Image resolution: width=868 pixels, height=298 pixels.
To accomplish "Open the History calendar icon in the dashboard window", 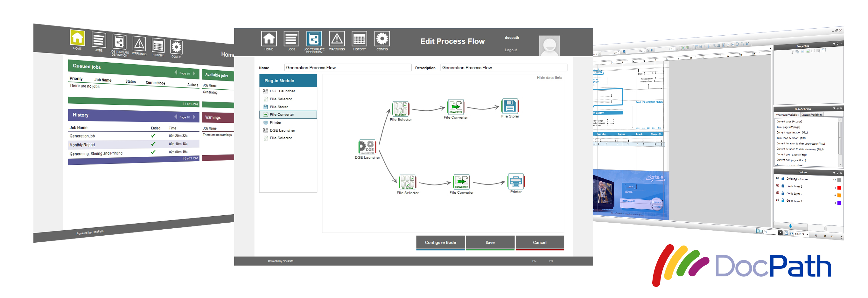I will point(158,45).
